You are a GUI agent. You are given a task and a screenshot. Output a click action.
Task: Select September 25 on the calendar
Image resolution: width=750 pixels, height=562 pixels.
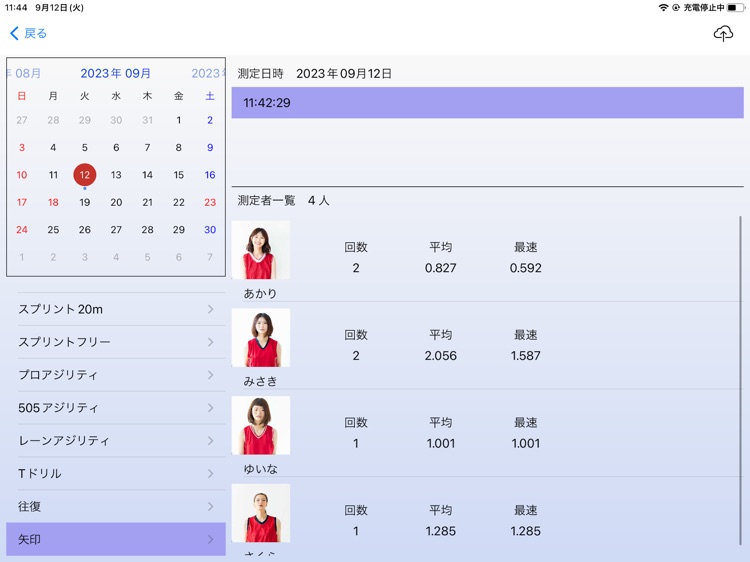(53, 230)
